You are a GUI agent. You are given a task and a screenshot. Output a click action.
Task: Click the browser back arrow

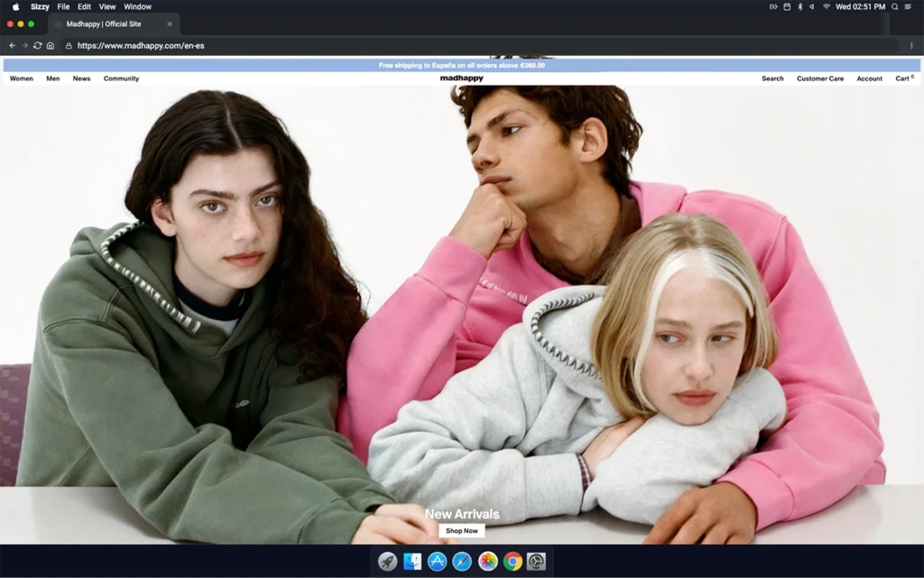coord(12,45)
